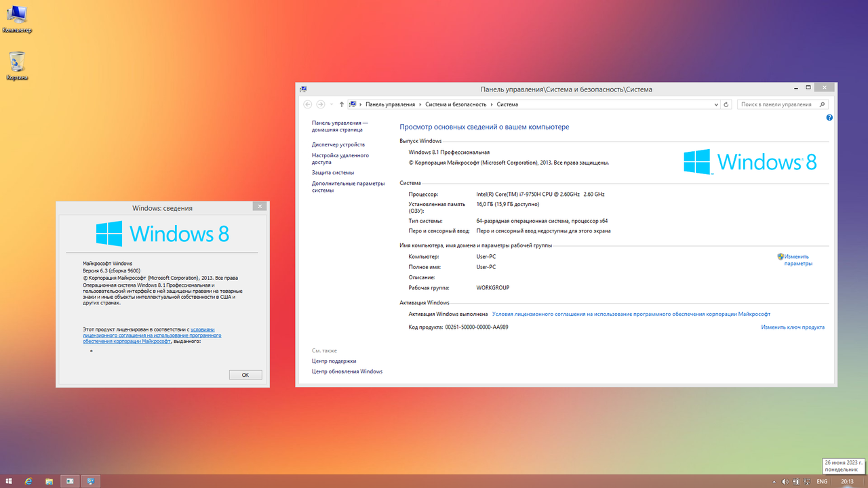Expand arrow after Панель управления breadcrumb
This screenshot has width=868, height=488.
(x=420, y=104)
